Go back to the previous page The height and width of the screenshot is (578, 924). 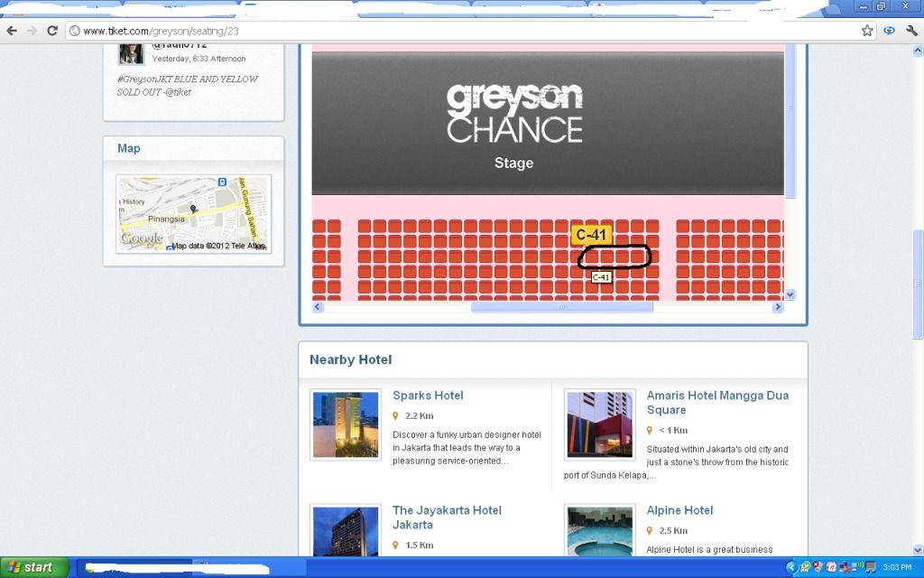[x=12, y=31]
